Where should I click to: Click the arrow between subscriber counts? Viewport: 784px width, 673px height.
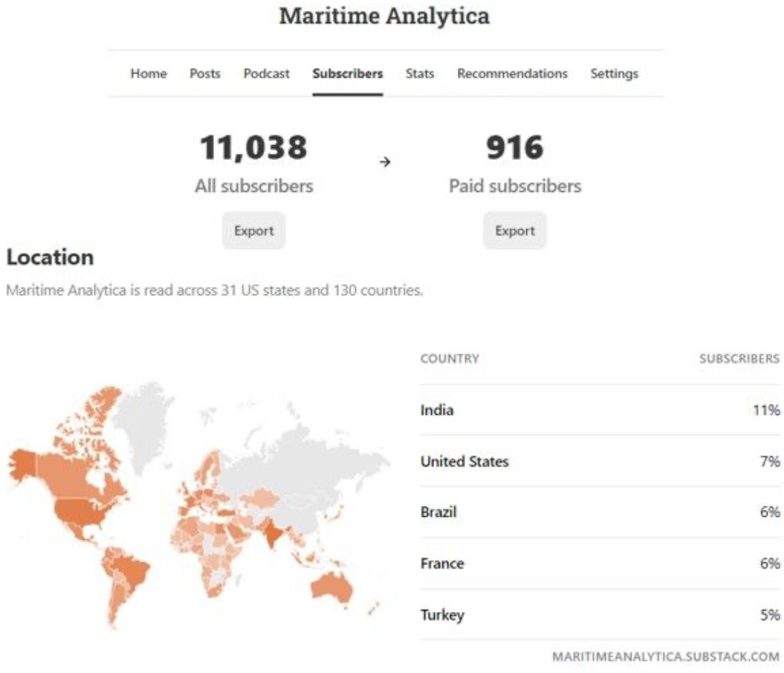pyautogui.click(x=384, y=161)
